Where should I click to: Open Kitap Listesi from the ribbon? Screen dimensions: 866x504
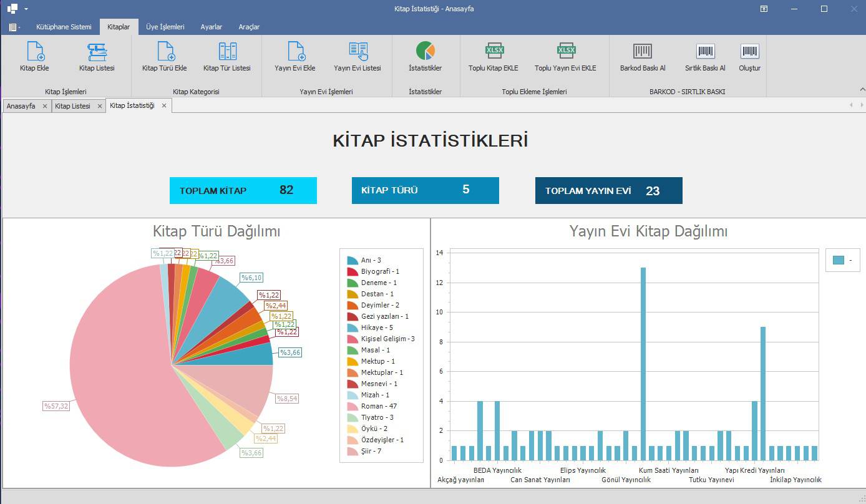pyautogui.click(x=97, y=57)
